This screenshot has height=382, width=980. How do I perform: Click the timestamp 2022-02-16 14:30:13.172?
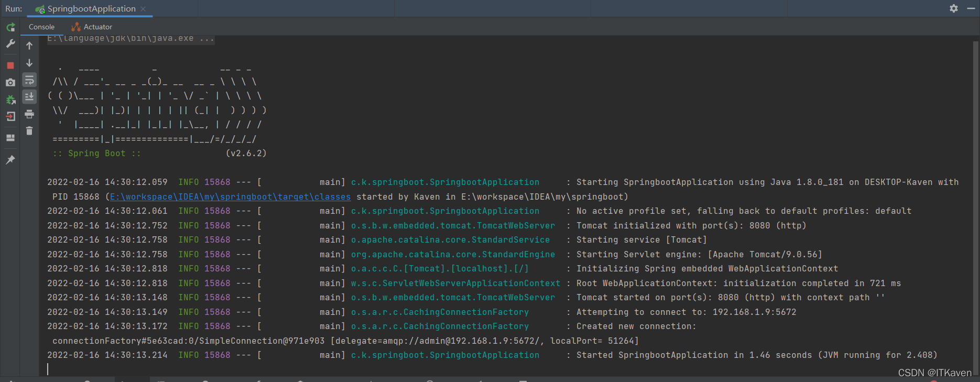[107, 326]
